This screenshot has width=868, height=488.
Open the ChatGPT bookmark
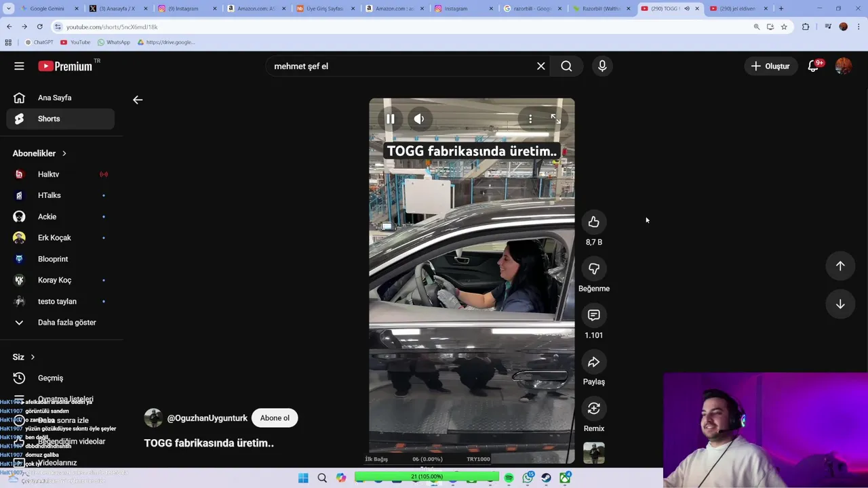[39, 42]
